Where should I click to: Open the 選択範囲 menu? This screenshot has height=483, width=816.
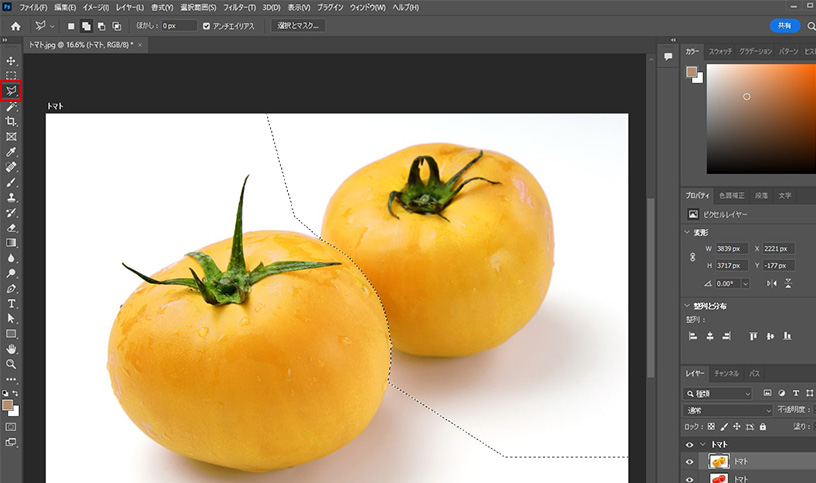pyautogui.click(x=198, y=7)
